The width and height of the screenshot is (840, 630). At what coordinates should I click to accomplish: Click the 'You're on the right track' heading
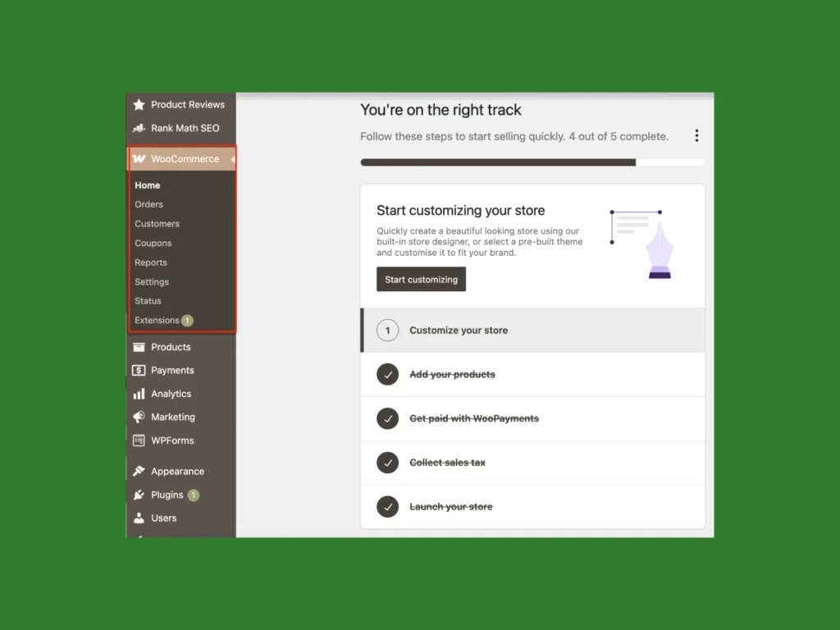click(x=441, y=110)
